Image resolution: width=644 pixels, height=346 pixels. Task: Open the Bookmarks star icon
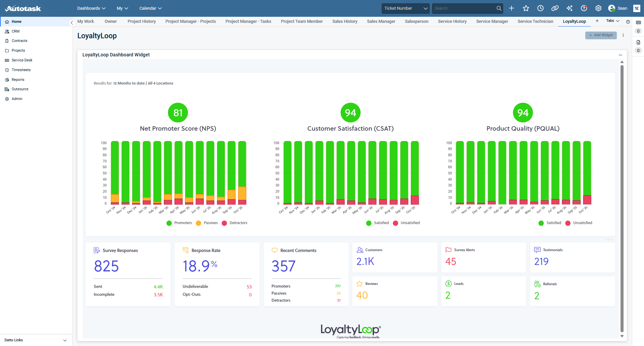pos(526,8)
